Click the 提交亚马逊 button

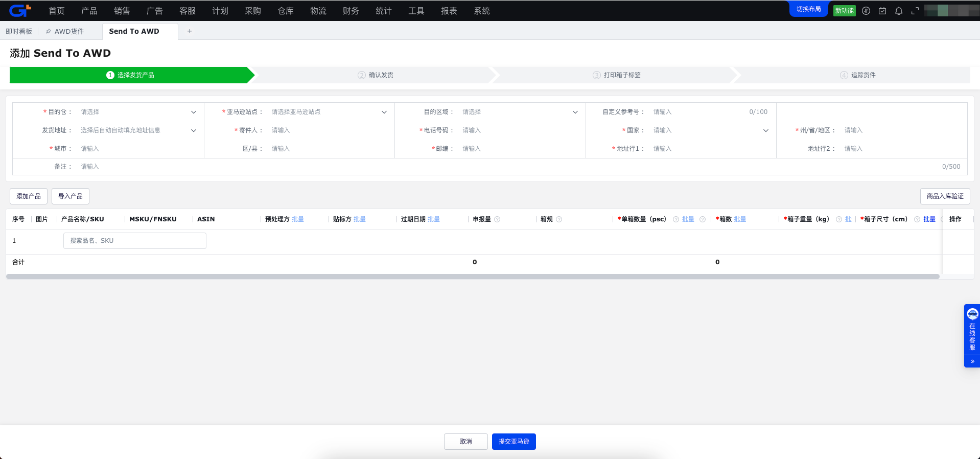514,442
